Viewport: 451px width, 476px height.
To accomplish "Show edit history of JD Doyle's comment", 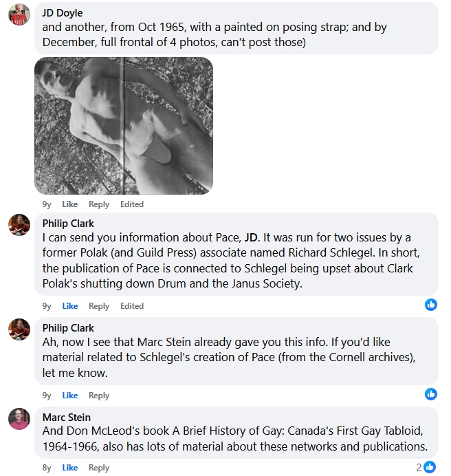I will tap(132, 204).
